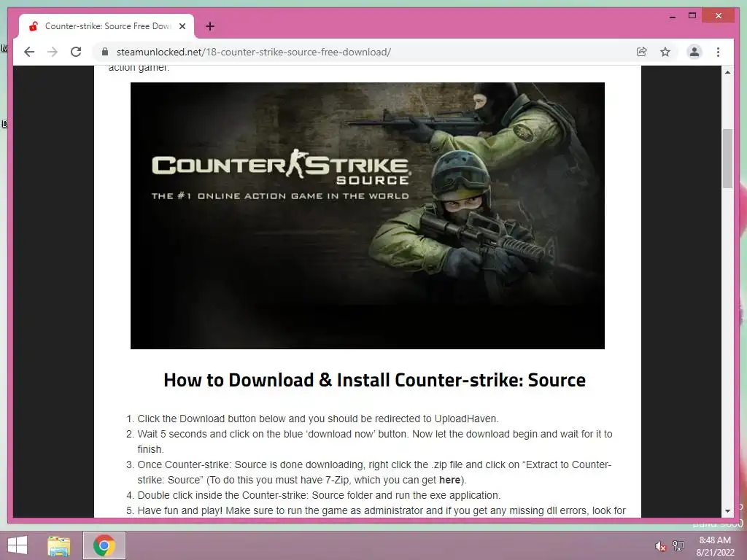Click the network tray icon
The width and height of the screenshot is (747, 560).
(678, 545)
